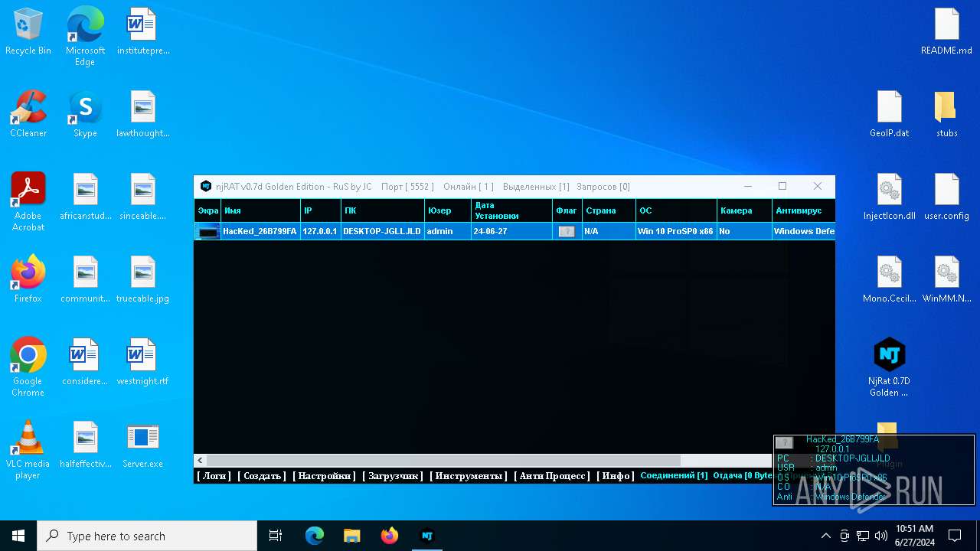Select the user.config file icon
Screen dimensions: 980x551
[x=946, y=197]
